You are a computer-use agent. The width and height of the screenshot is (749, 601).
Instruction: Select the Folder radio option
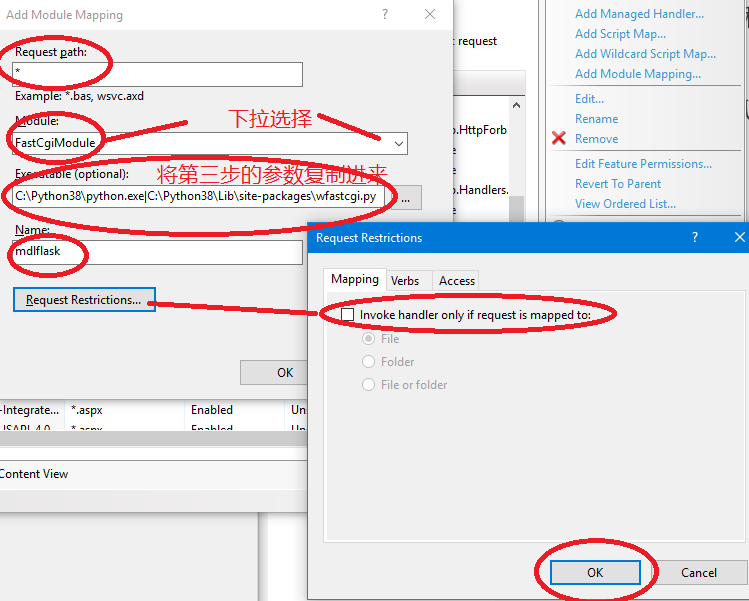[x=368, y=362]
